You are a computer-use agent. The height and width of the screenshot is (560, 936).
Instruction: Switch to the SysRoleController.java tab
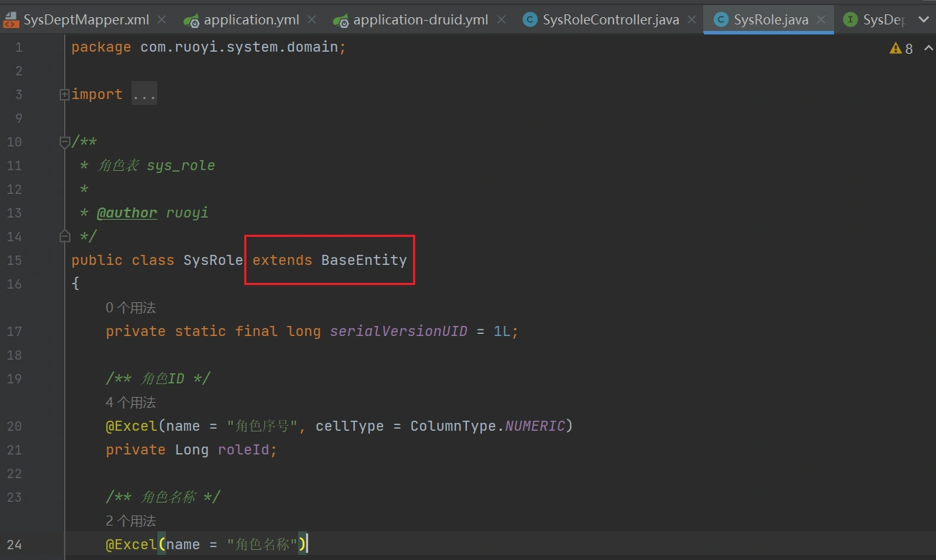tap(610, 20)
